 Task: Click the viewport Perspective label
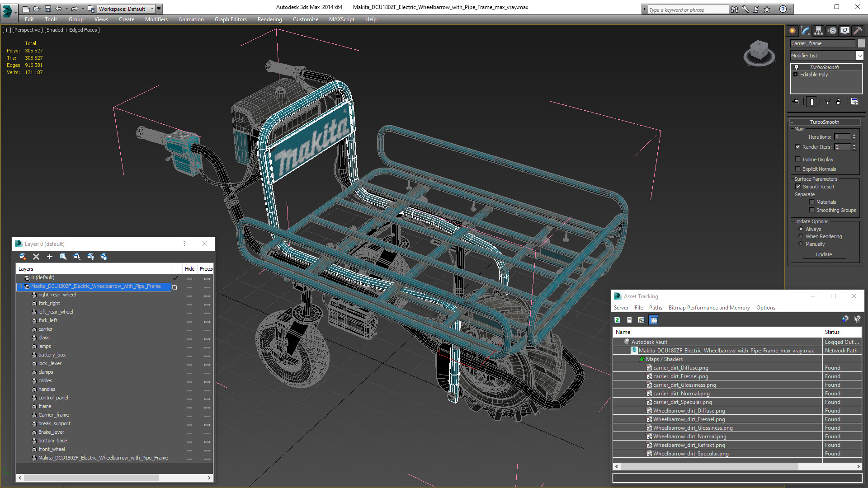pyautogui.click(x=27, y=30)
